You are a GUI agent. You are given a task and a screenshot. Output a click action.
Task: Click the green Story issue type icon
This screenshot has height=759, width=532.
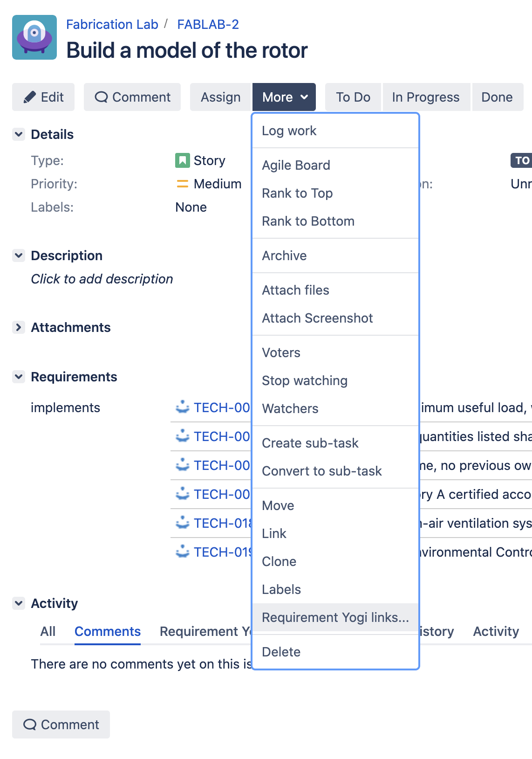tap(182, 160)
